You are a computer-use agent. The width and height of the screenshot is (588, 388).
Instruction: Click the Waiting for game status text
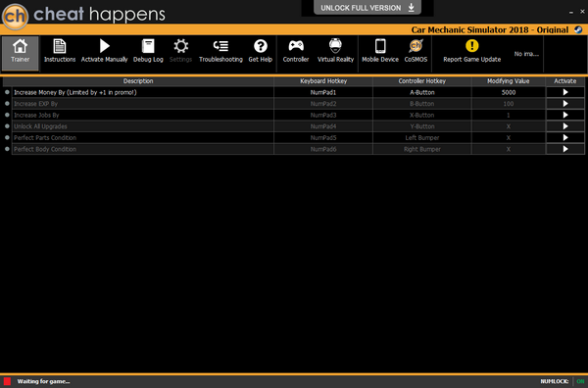coord(43,381)
